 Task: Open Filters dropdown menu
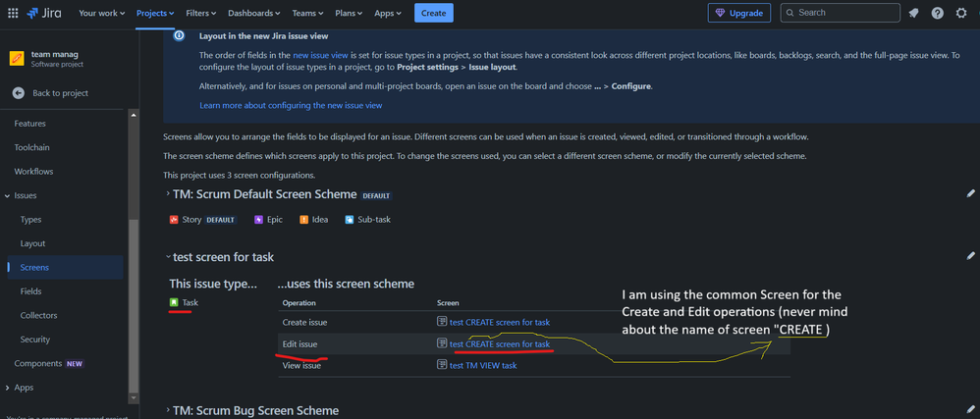200,13
